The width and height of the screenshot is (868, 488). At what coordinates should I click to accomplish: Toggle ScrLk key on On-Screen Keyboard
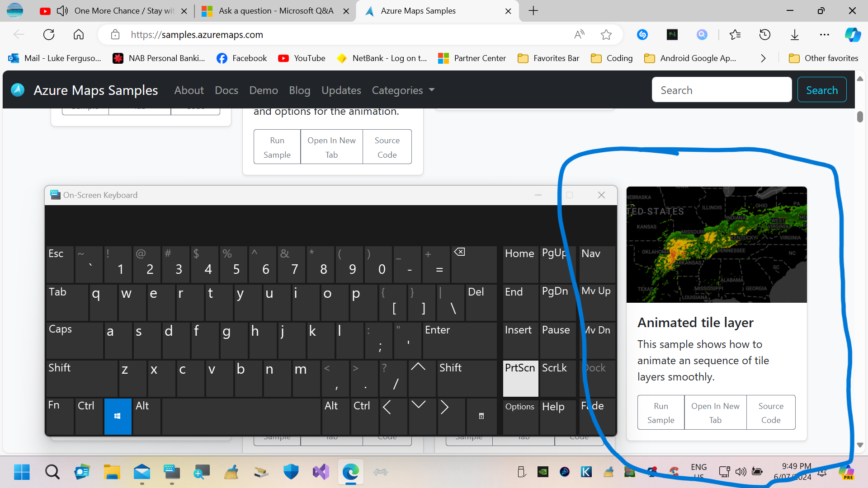coord(557,378)
